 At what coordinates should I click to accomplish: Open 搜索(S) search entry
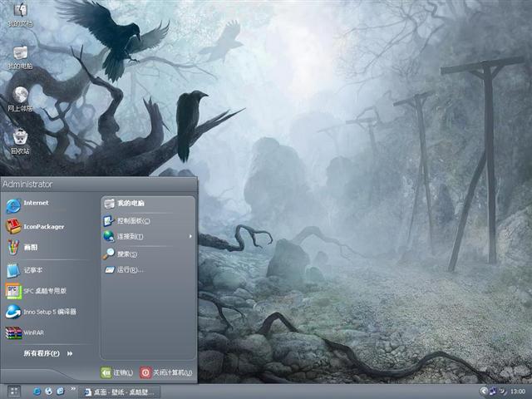pyautogui.click(x=148, y=254)
